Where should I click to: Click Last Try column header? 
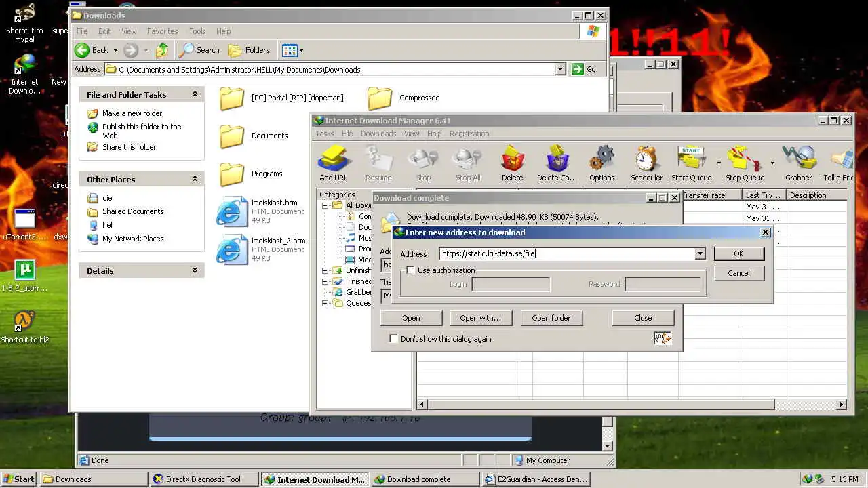(764, 195)
